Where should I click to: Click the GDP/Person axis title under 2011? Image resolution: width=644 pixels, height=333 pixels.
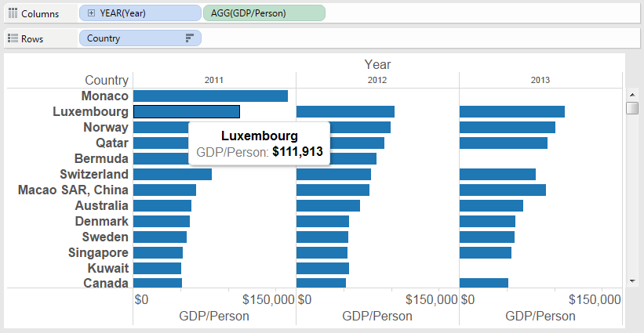[x=214, y=316]
